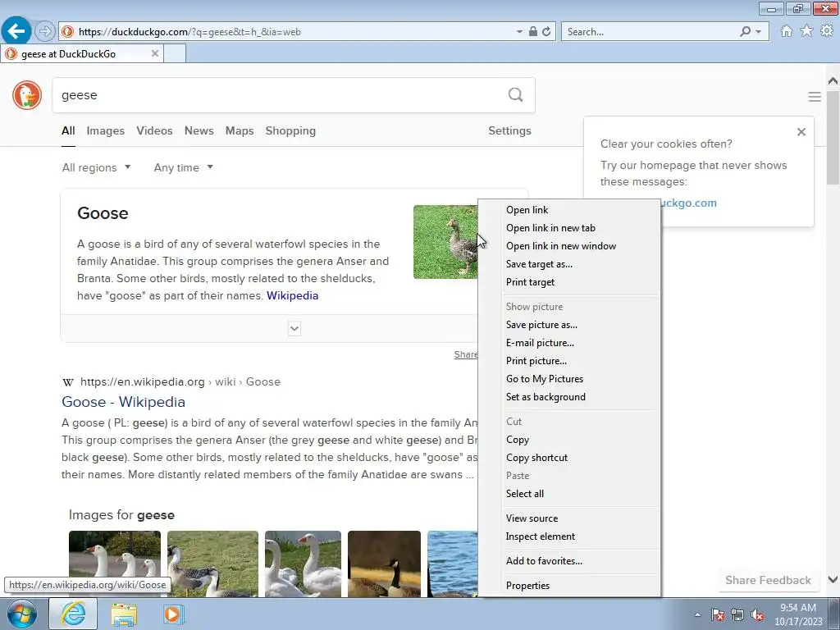The image size is (840, 630).
Task: Switch to the News results tab
Action: (199, 130)
